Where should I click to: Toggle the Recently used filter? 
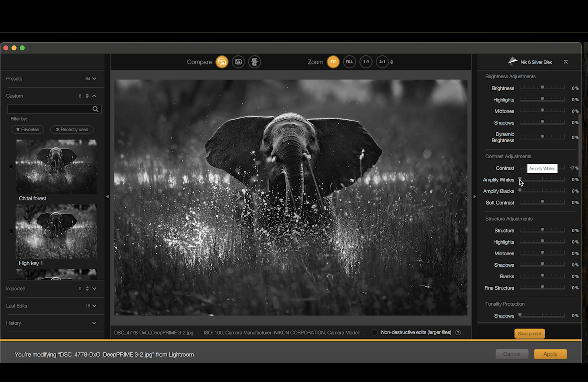[72, 129]
